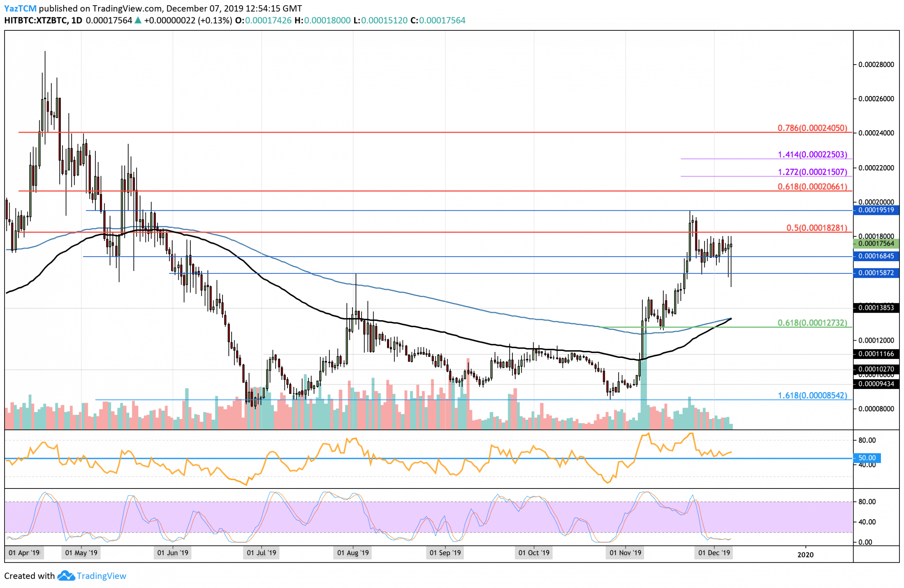Click the 01 Aug '19 date label
904x588 pixels.
pyautogui.click(x=353, y=553)
